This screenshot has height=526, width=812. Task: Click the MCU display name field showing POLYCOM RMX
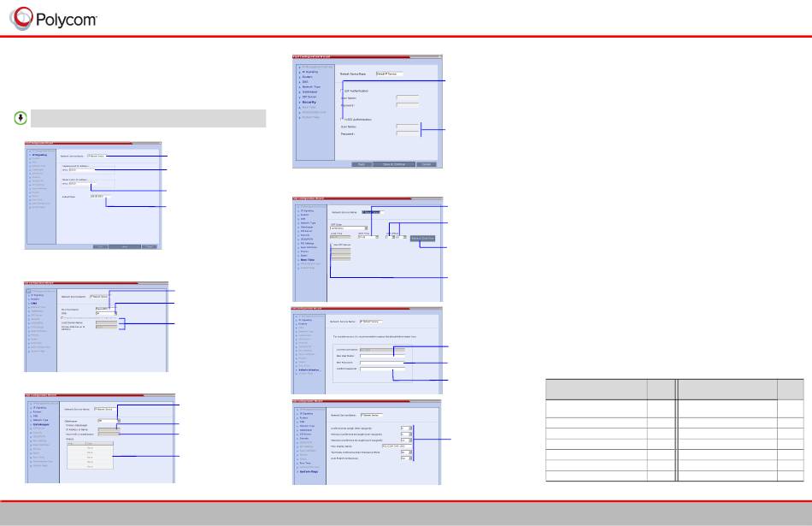(397, 446)
